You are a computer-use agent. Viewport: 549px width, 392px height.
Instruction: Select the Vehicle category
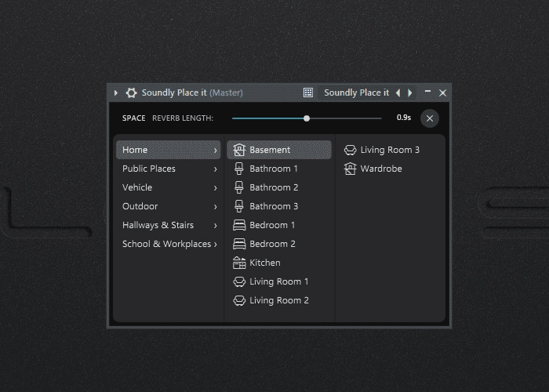coord(169,187)
